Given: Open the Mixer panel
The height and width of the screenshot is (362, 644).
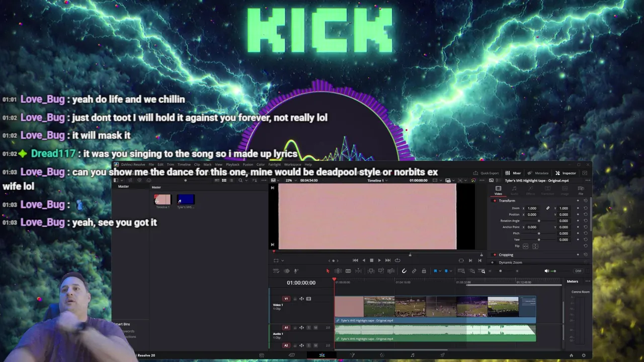Looking at the screenshot, I should click(513, 173).
